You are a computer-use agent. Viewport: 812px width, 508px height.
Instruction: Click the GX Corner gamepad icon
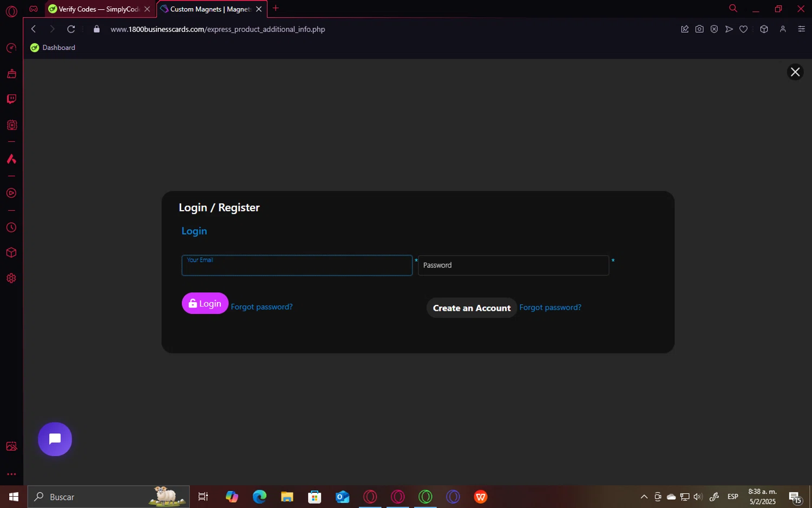(34, 9)
